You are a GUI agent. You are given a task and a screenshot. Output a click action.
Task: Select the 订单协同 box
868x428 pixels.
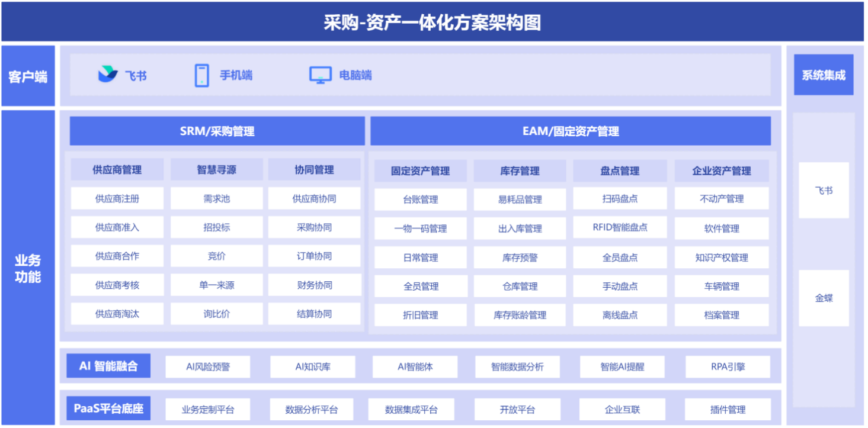[314, 256]
